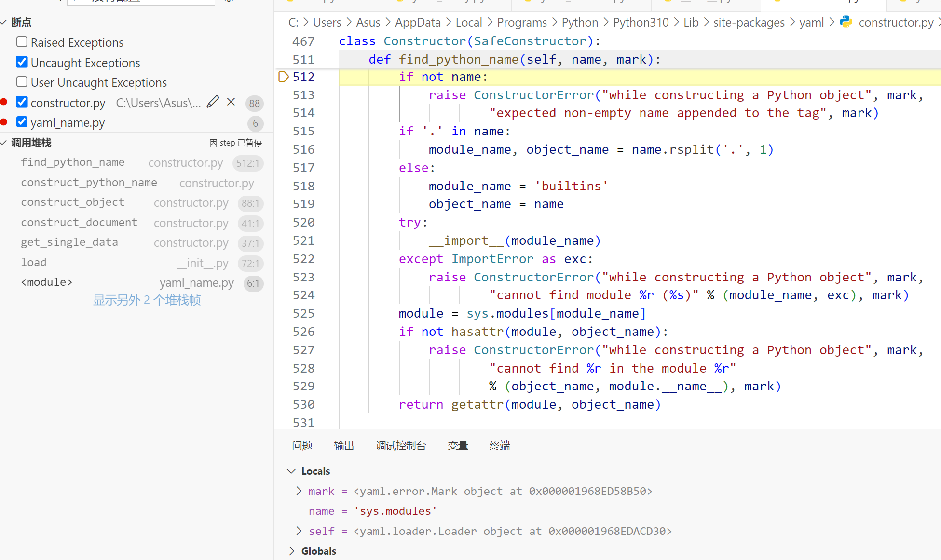Expand the self variable

click(x=299, y=531)
